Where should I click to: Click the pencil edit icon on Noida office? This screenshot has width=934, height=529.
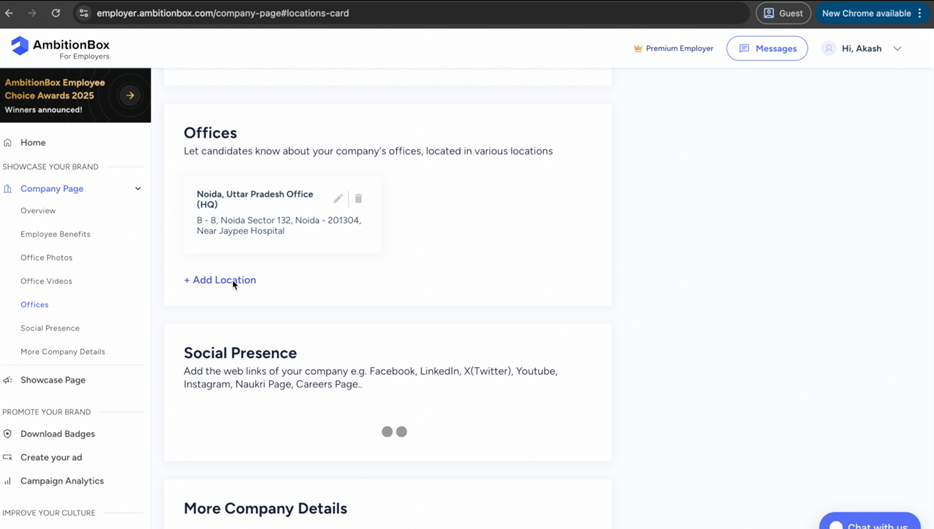[x=338, y=199]
